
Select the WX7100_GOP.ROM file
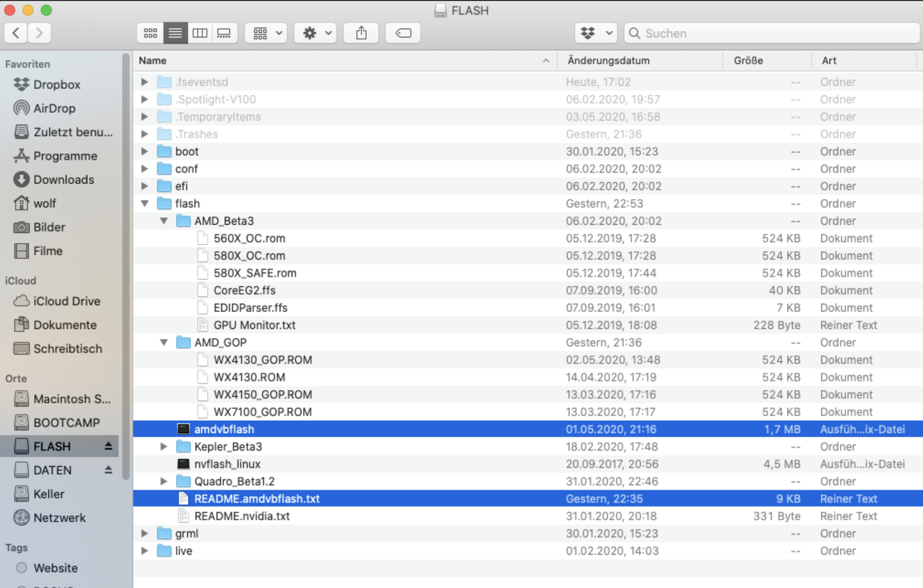528,412
